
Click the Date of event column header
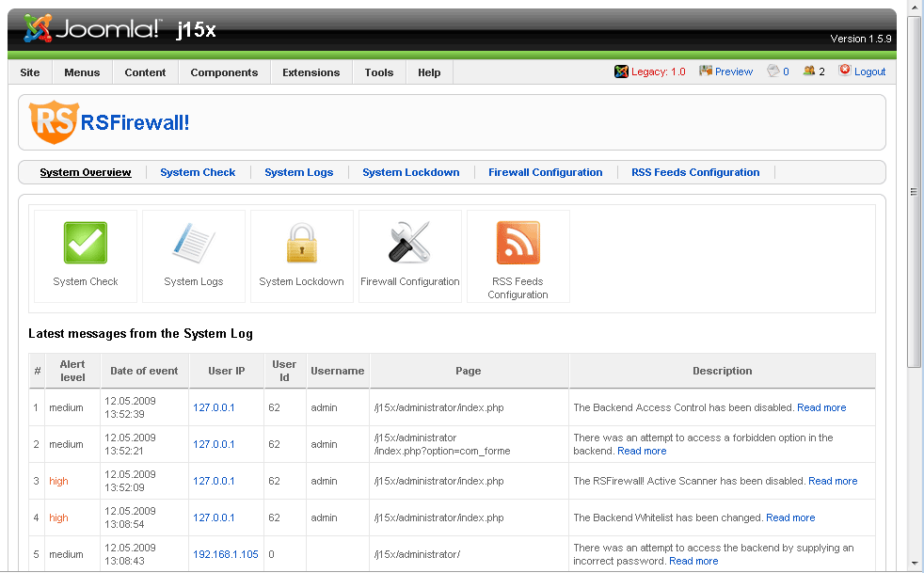tap(144, 371)
